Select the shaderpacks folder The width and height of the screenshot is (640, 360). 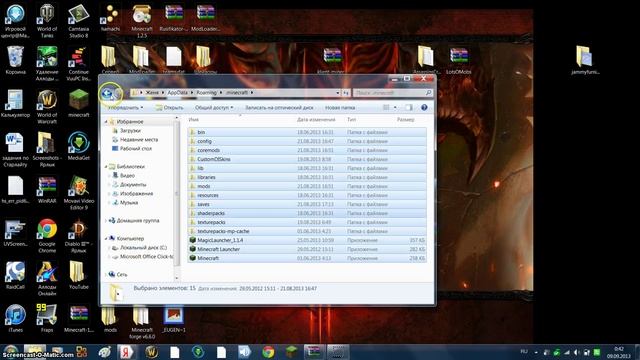(307, 213)
